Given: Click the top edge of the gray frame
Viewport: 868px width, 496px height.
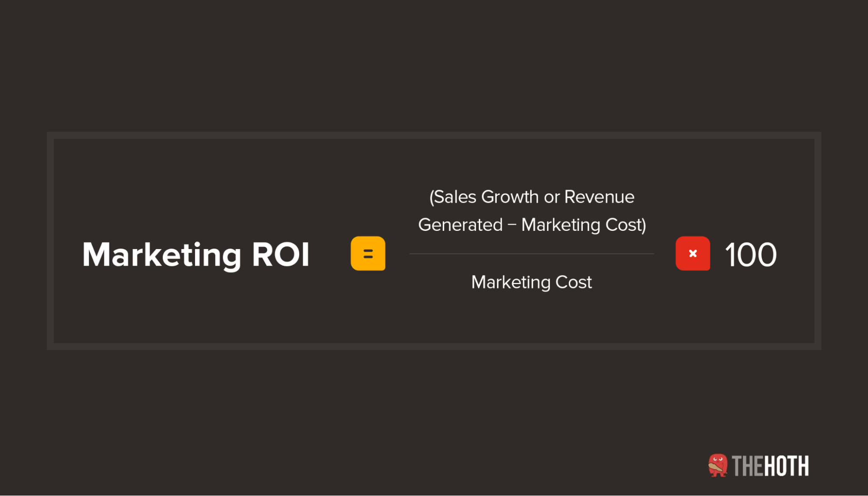Looking at the screenshot, I should (x=434, y=135).
